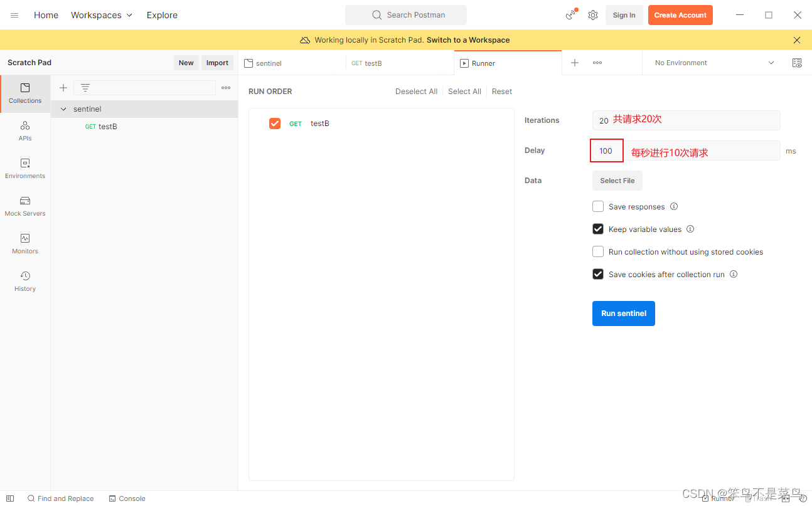
Task: Focus the Delay input field
Action: [686, 150]
